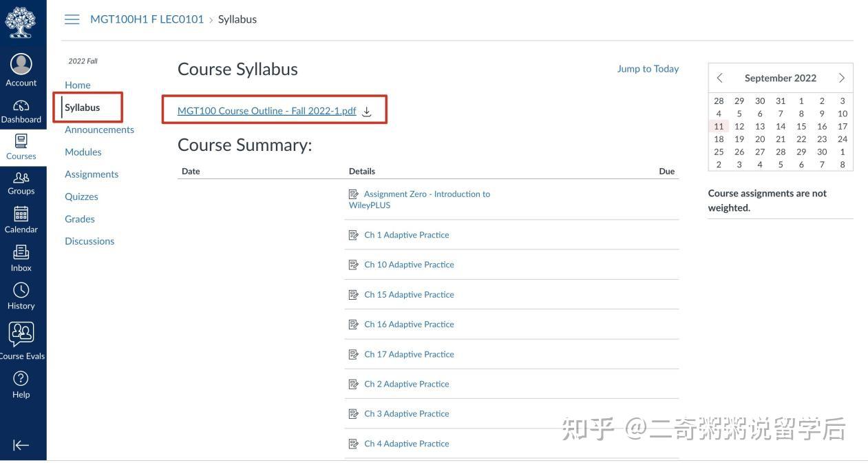This screenshot has height=463, width=868.
Task: Open the Account sidebar icon
Action: pyautogui.click(x=21, y=65)
